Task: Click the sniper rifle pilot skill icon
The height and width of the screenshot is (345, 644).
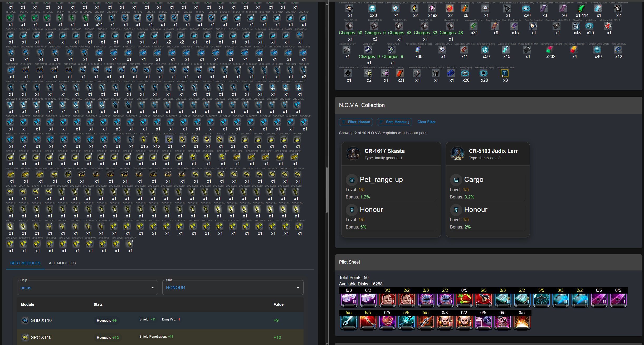Action: 426,323
